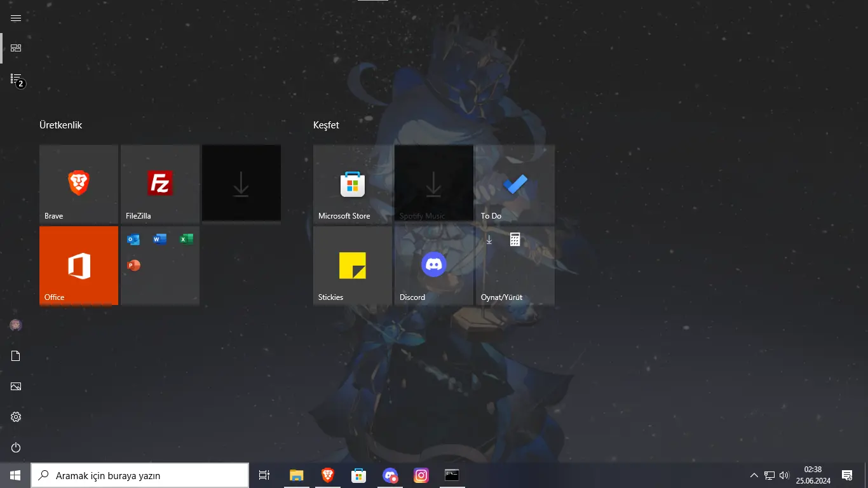868x488 pixels.
Task: Open Settings via the gear icon
Action: 16,417
